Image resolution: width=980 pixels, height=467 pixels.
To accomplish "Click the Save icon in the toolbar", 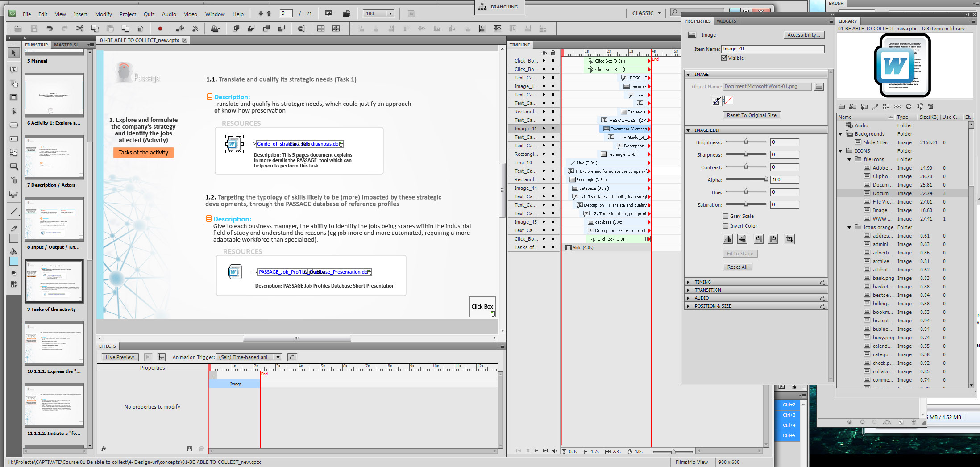I will (34, 29).
